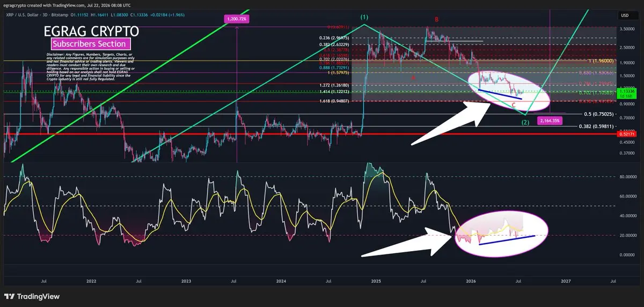Click the '40.00000' indicator axis label
This screenshot has width=644, height=307.
coord(627,216)
